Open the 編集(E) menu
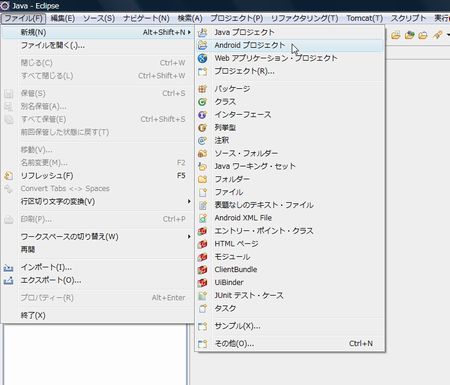This screenshot has width=450, height=385. 63,18
